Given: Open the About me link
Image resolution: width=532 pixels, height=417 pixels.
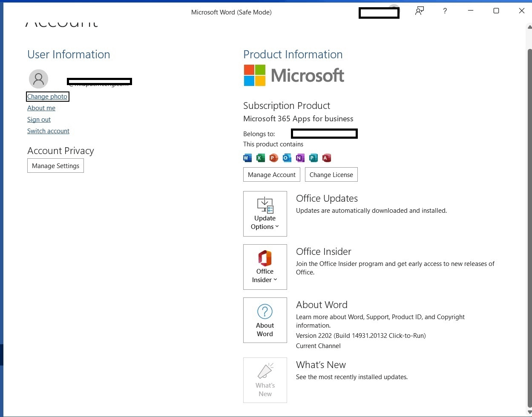Looking at the screenshot, I should 41,108.
